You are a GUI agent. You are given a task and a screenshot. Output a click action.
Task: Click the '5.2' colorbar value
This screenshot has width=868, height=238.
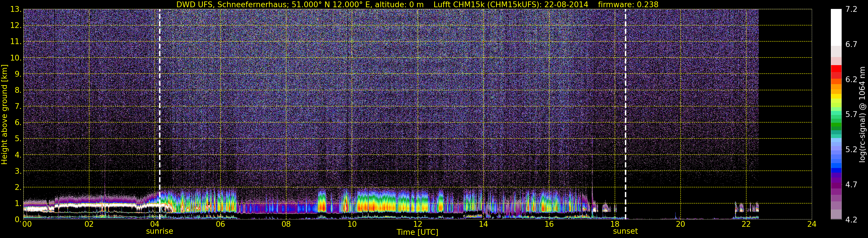(x=851, y=149)
